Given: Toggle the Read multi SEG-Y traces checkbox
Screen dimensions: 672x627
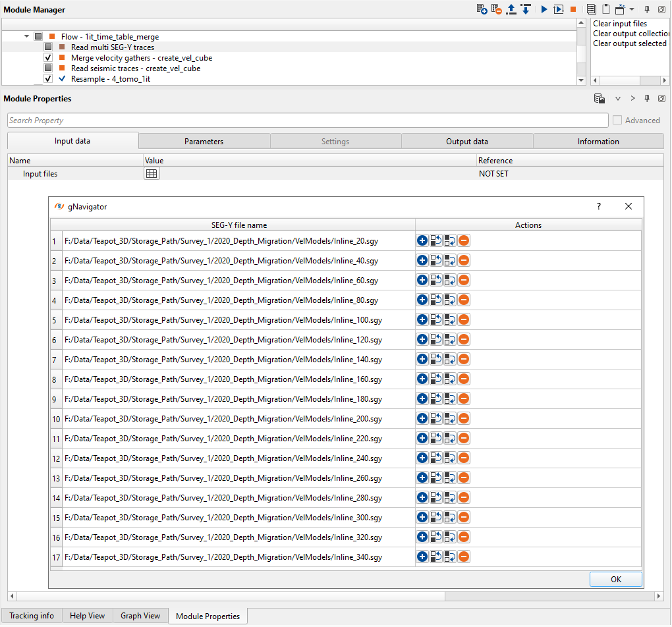Looking at the screenshot, I should pos(48,47).
